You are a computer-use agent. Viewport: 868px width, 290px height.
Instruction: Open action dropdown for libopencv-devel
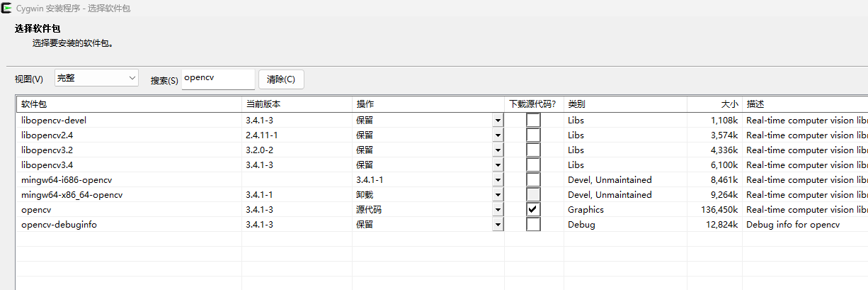498,121
